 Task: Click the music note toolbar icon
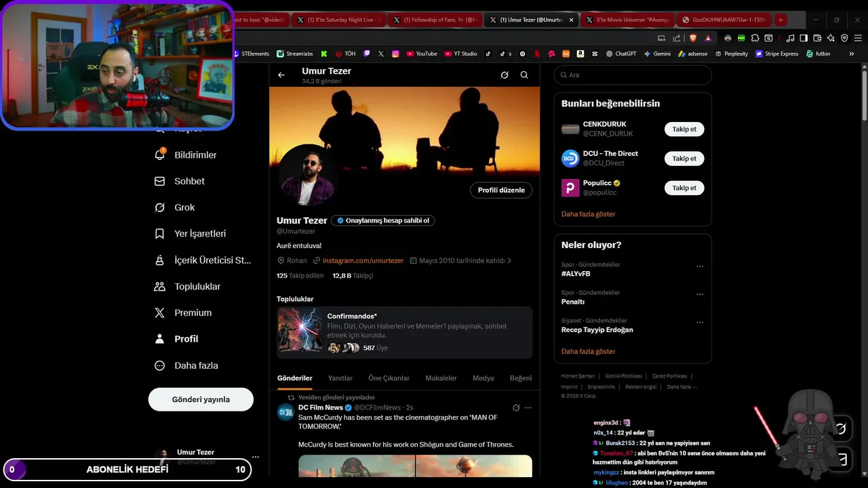coord(790,38)
